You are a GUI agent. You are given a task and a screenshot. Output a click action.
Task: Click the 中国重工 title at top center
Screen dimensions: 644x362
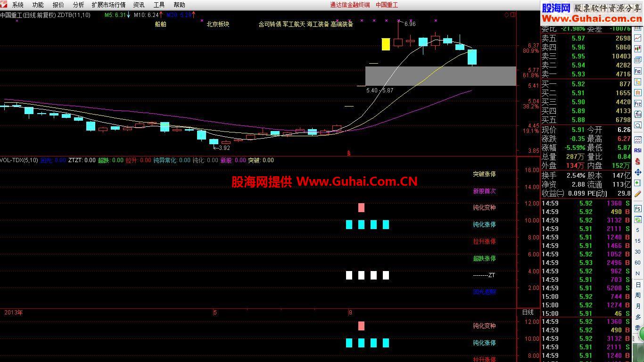point(387,5)
